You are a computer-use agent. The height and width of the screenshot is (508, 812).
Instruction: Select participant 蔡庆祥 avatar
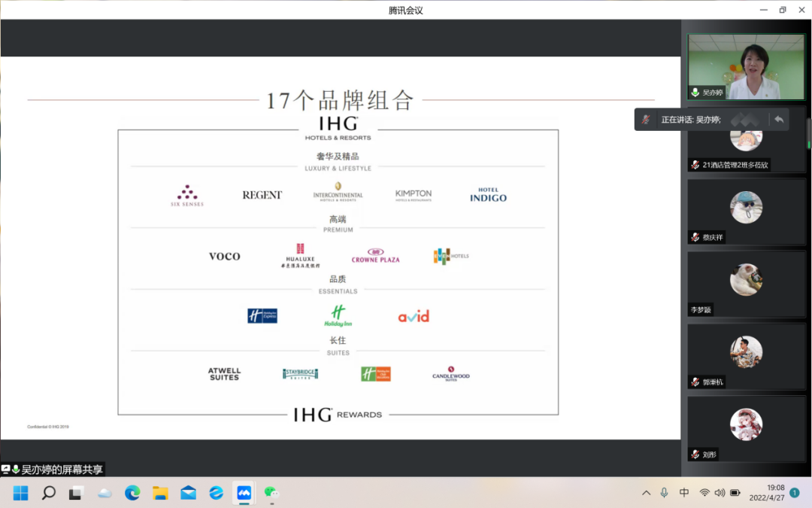pyautogui.click(x=747, y=208)
